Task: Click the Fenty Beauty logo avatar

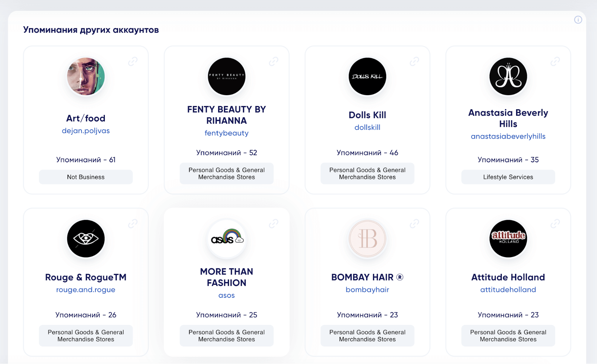Action: pos(227,76)
